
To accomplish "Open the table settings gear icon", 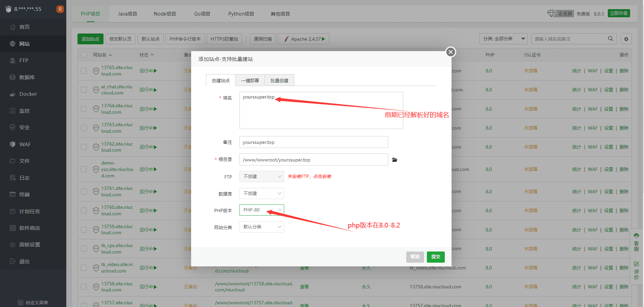I will 626,39.
